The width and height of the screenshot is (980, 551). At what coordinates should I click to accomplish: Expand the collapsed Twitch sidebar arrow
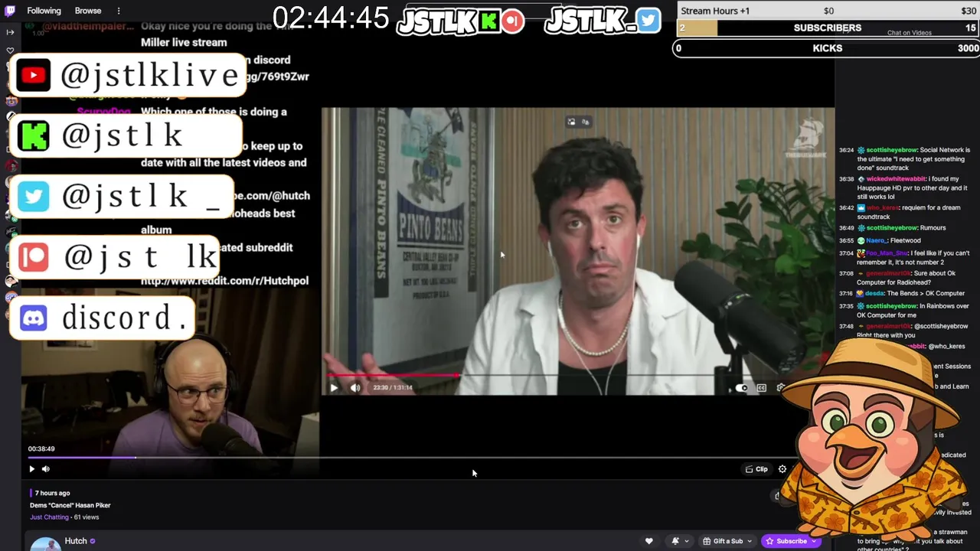click(x=10, y=32)
